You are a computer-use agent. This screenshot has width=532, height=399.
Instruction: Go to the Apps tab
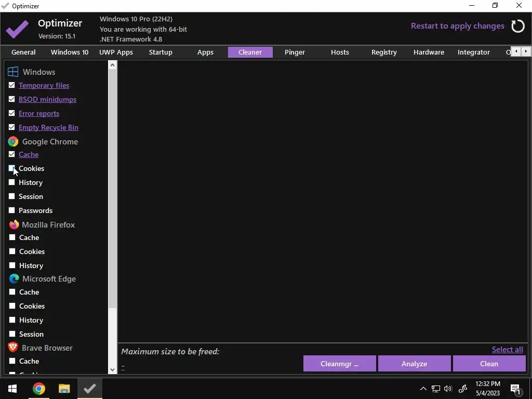tap(205, 52)
